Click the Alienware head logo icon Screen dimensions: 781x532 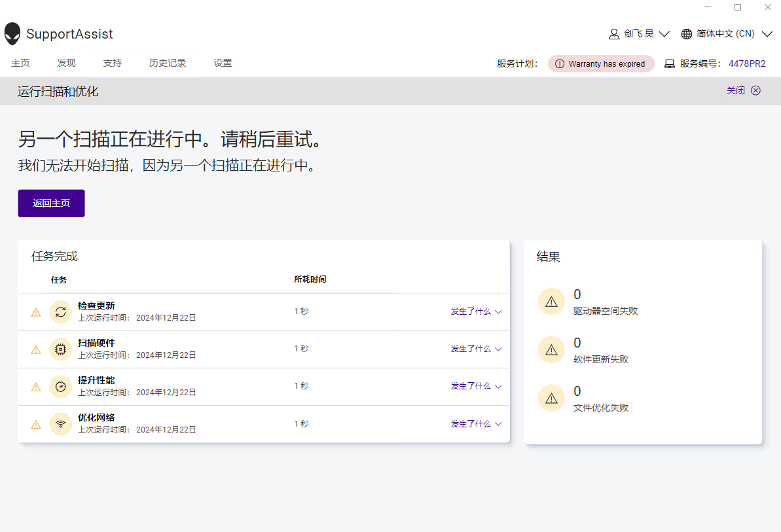coord(12,34)
